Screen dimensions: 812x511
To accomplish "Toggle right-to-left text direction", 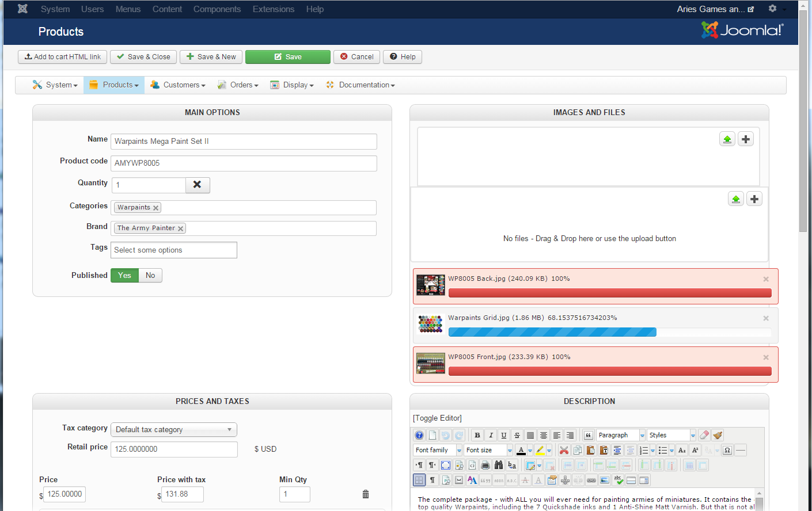I will (432, 465).
